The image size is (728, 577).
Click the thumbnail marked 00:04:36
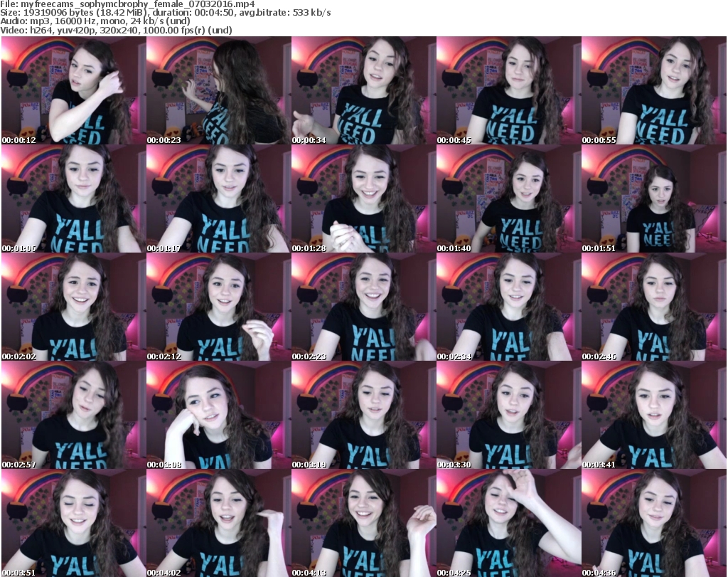[x=654, y=523]
